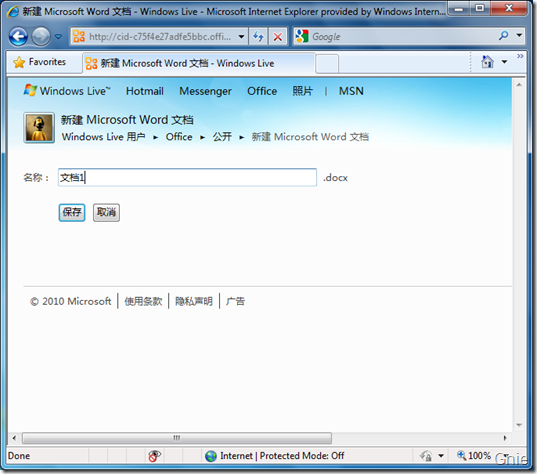Expand the Home button dropdown arrow
537x474 pixels.
tap(504, 62)
